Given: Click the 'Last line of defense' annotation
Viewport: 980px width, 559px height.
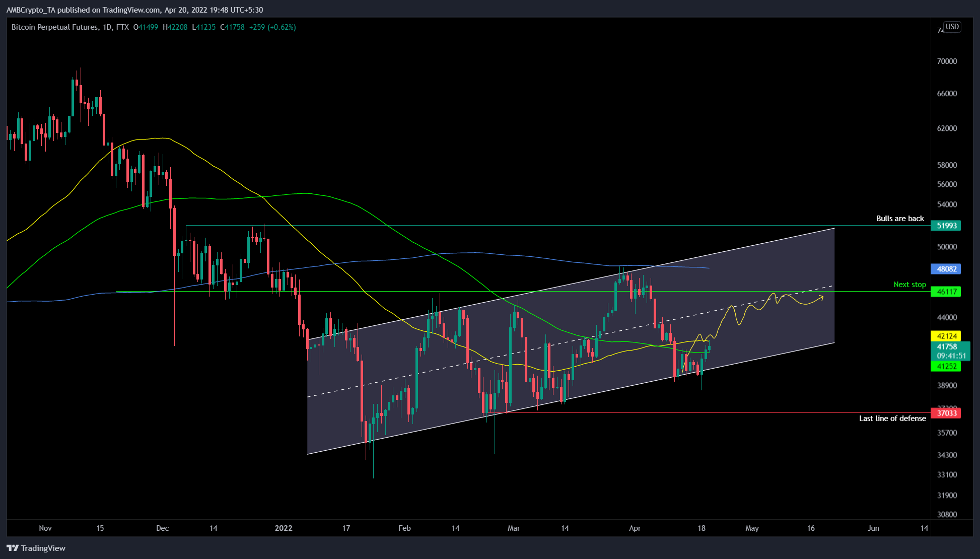Looking at the screenshot, I should (x=892, y=418).
